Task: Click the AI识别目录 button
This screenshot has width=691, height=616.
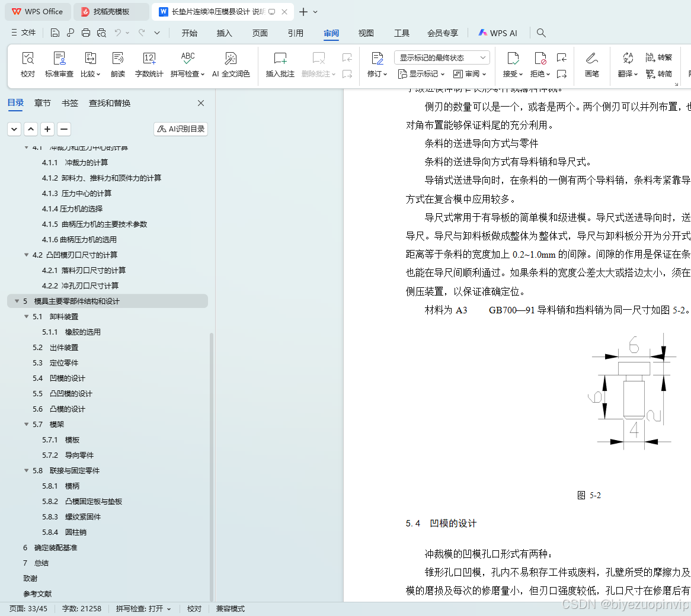Action: [181, 129]
